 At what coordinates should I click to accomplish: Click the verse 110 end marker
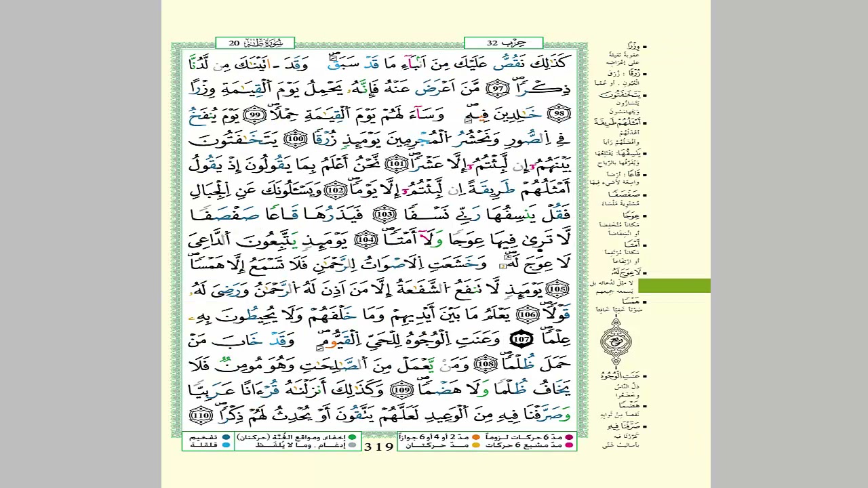click(x=201, y=415)
